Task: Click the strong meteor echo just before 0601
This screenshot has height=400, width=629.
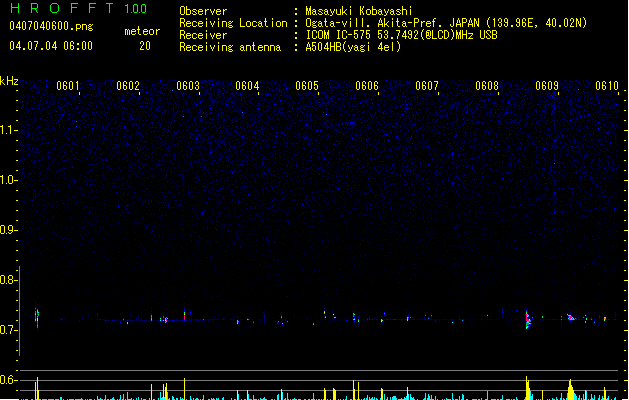Action: click(x=37, y=317)
